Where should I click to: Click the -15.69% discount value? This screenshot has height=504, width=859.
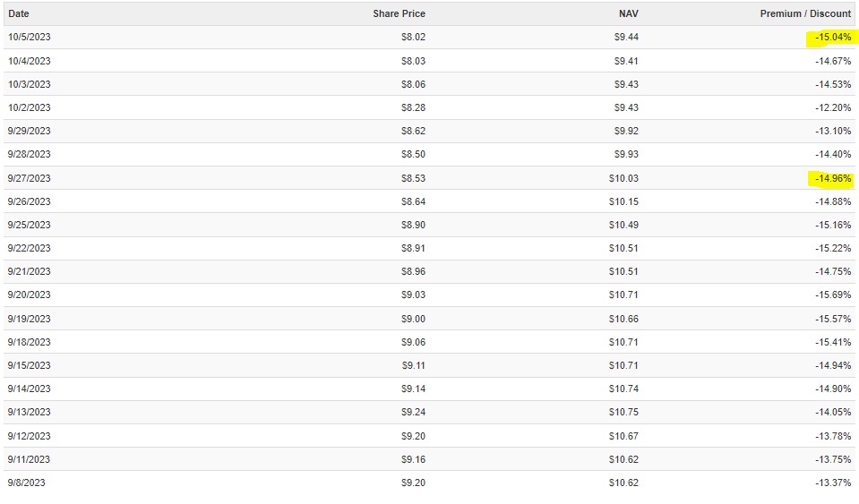coord(833,295)
